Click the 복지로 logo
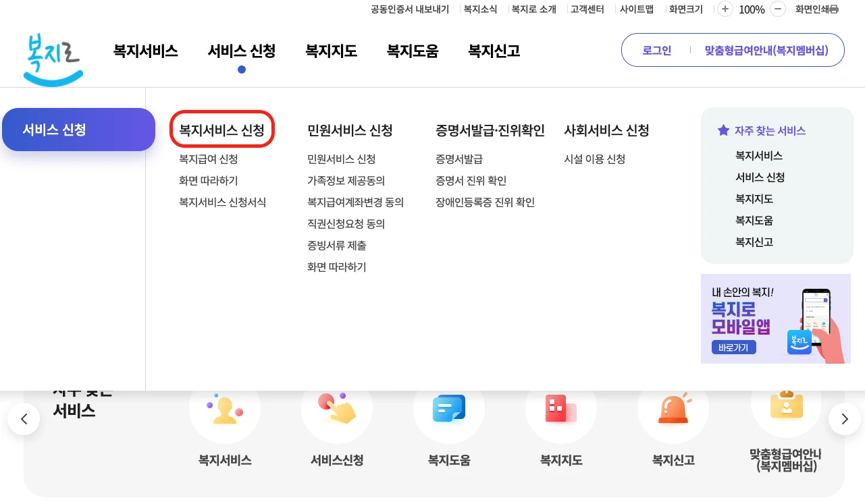This screenshot has width=865, height=504. click(53, 59)
